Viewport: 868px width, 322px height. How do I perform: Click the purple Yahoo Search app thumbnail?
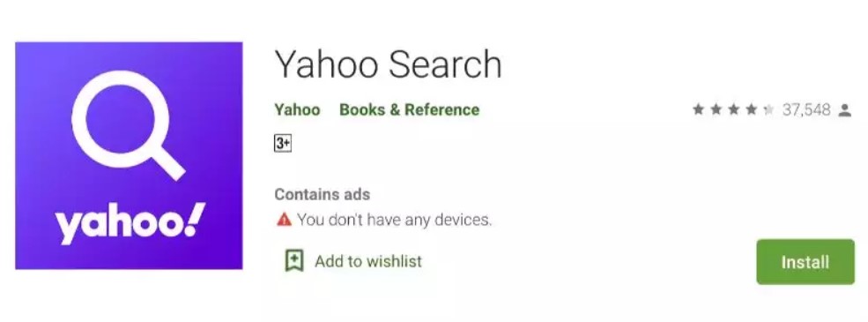[129, 156]
